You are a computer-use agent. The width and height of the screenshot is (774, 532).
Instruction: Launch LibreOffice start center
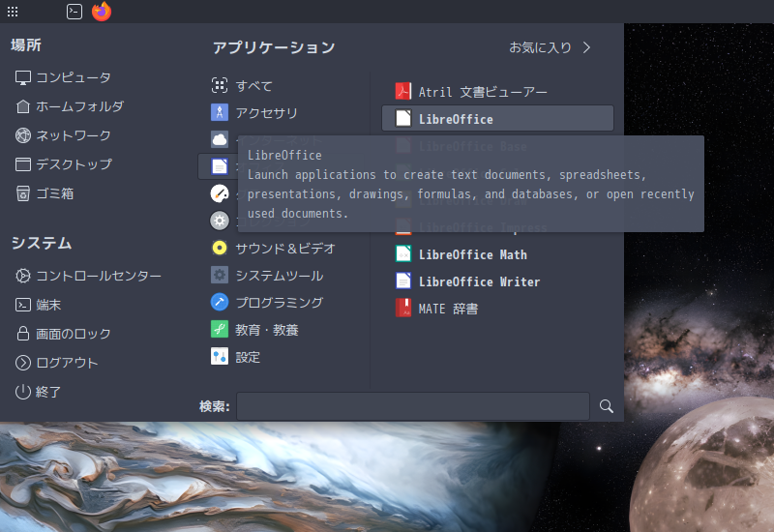497,118
